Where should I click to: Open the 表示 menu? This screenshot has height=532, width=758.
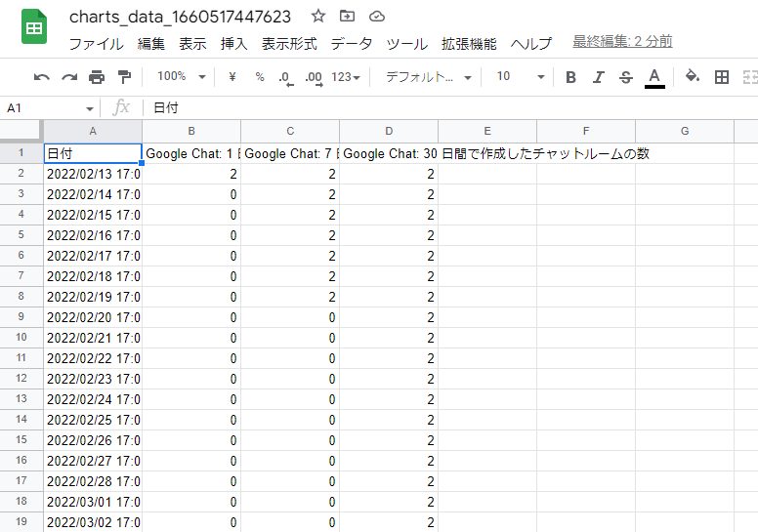pyautogui.click(x=192, y=44)
